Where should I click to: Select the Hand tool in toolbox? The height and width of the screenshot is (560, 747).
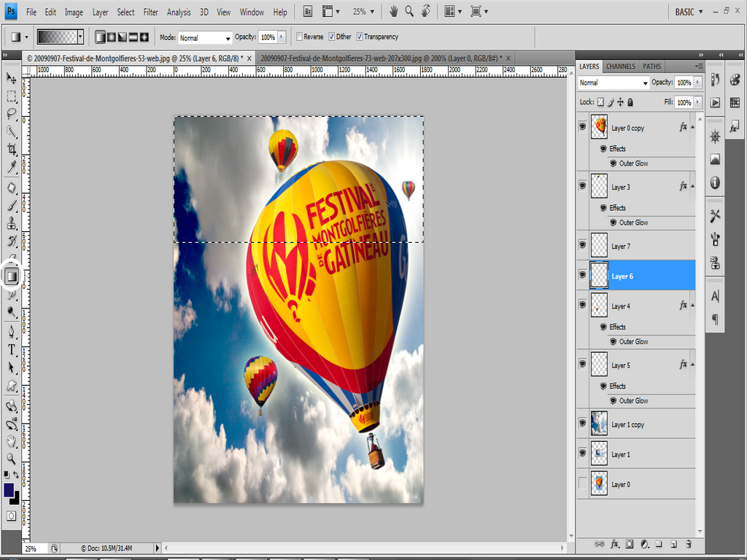(12, 441)
